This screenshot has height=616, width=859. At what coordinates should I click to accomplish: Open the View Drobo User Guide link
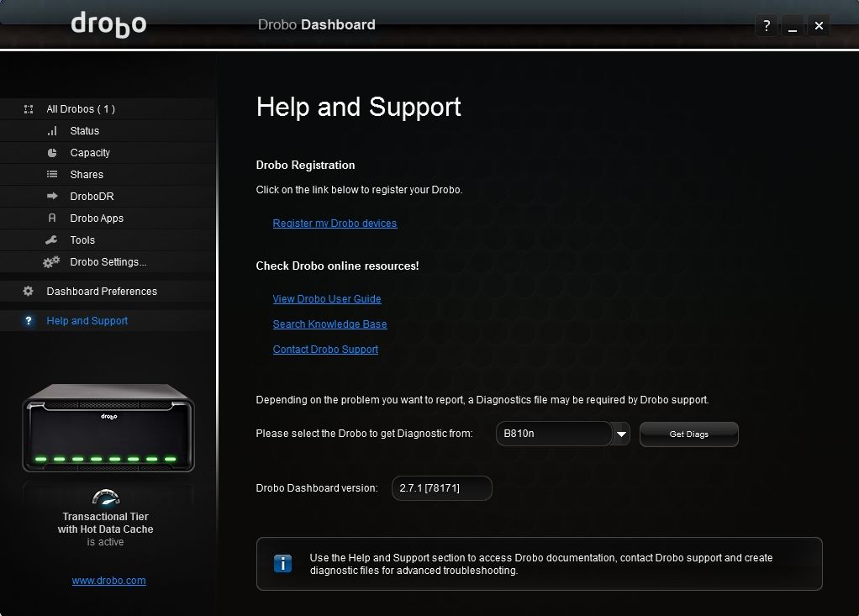[x=327, y=298]
